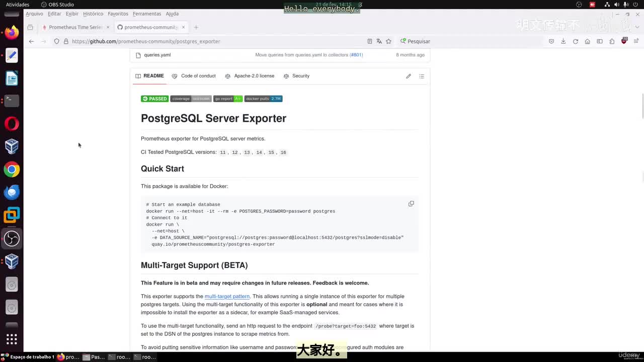
Task: Click the go report badge
Action: (227, 99)
